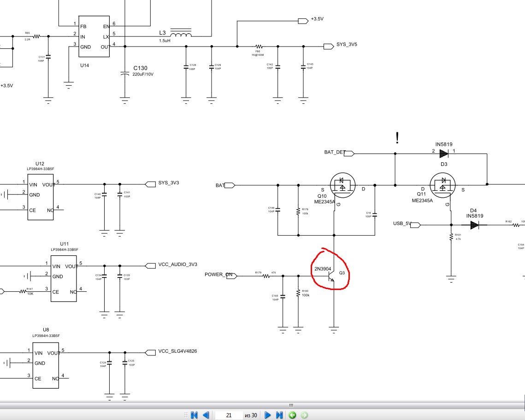This screenshot has width=525, height=420.
Task: Go to the next page
Action: 267,415
